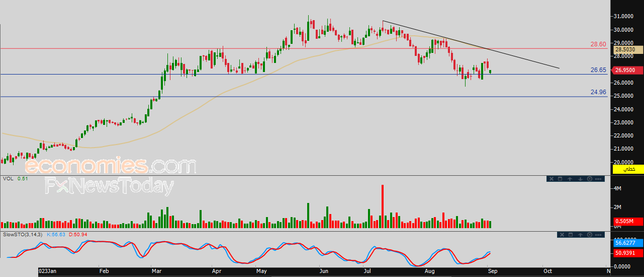
Task: Click the 26.9500 current price tag
Action: (x=628, y=71)
